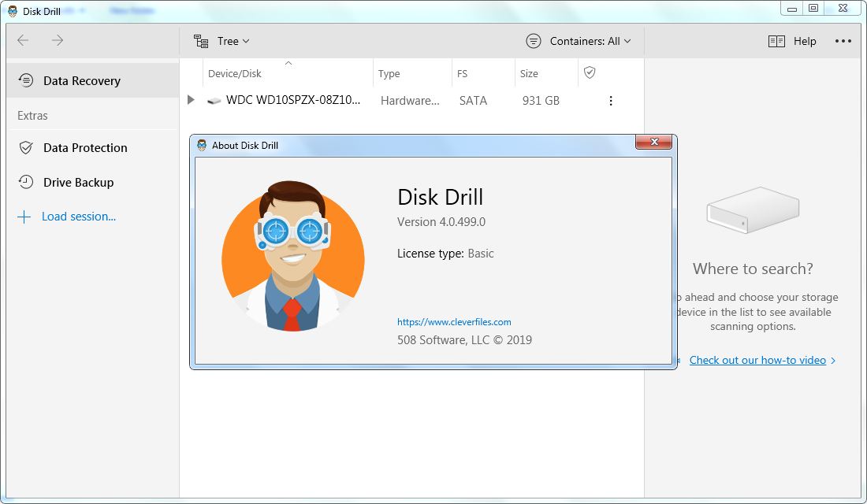Sort by Device/Disk column header
The image size is (867, 504).
tap(235, 73)
